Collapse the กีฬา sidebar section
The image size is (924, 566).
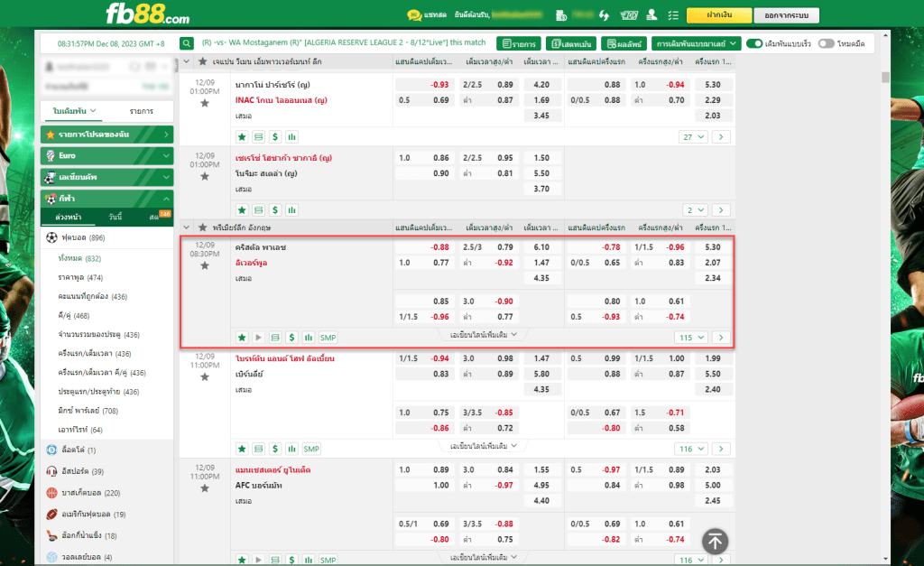106,198
